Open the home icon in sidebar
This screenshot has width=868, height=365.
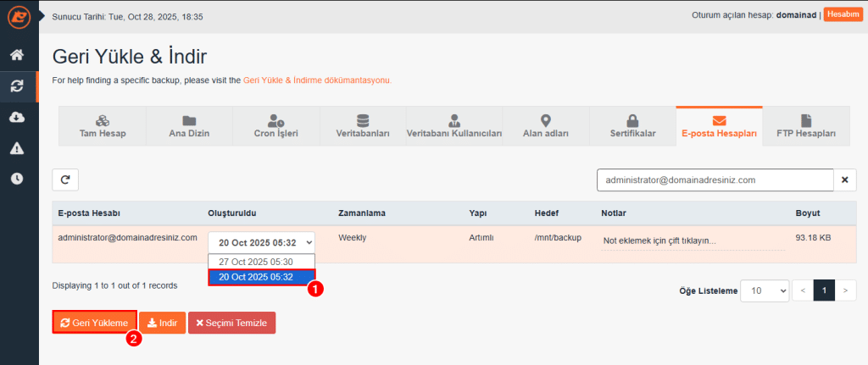click(x=17, y=56)
